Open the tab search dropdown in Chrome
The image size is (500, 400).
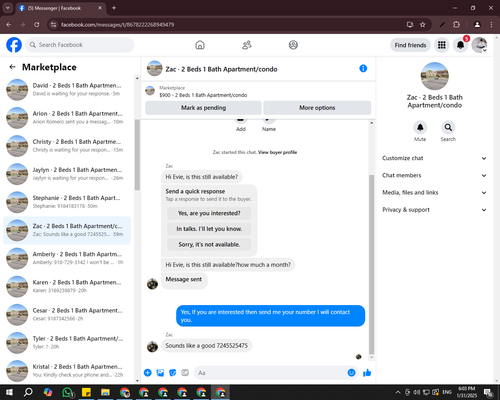pyautogui.click(x=8, y=8)
